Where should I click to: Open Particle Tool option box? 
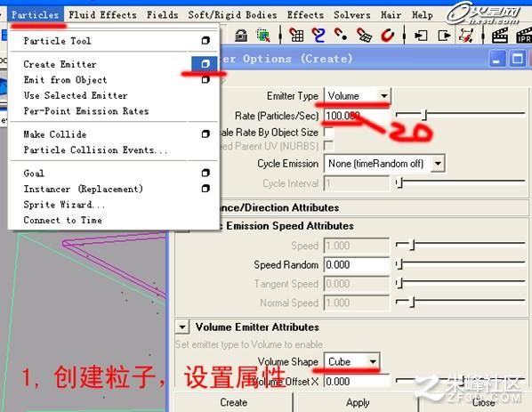[x=206, y=41]
